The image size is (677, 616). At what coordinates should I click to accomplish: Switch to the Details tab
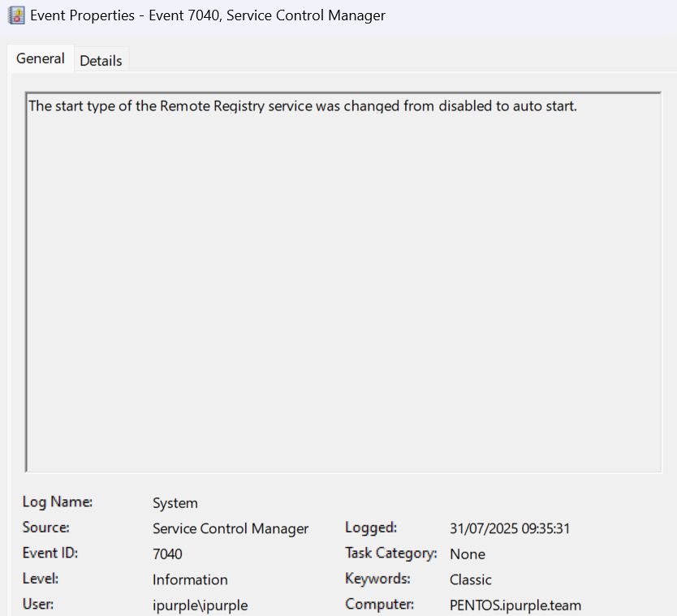pyautogui.click(x=101, y=61)
